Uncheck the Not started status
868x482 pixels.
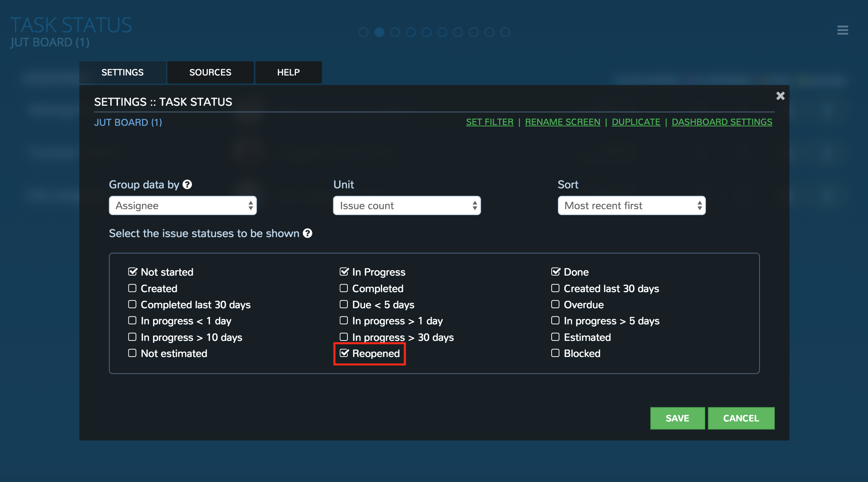(133, 272)
